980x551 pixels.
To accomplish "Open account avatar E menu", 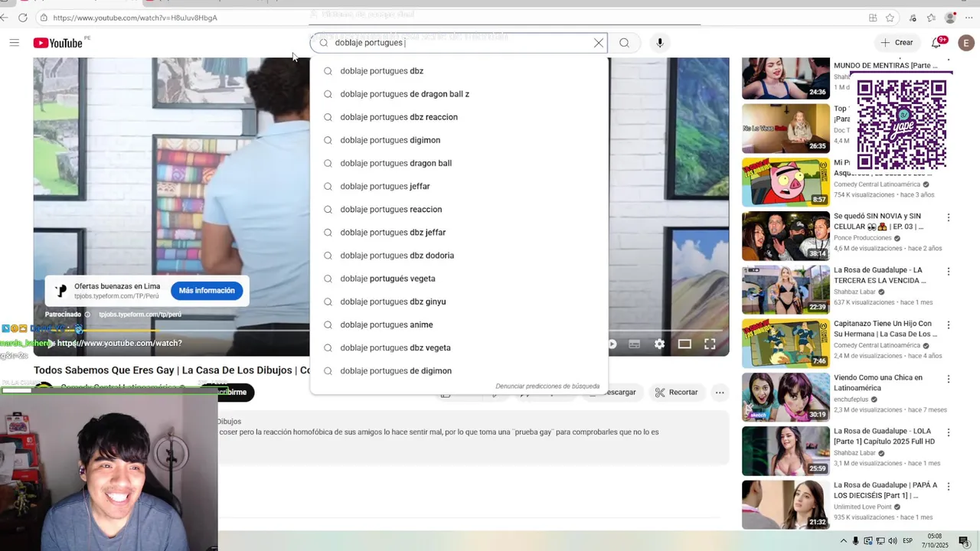I will [966, 43].
